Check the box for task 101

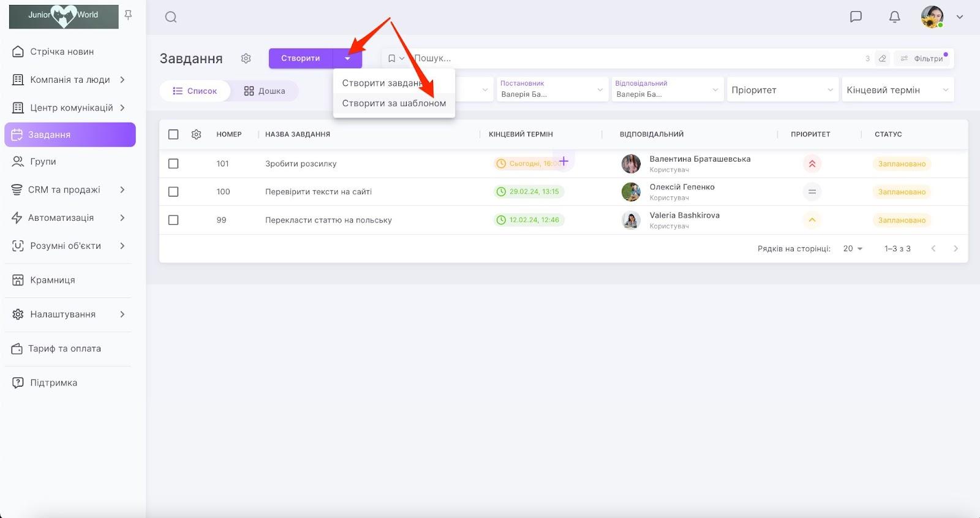173,164
